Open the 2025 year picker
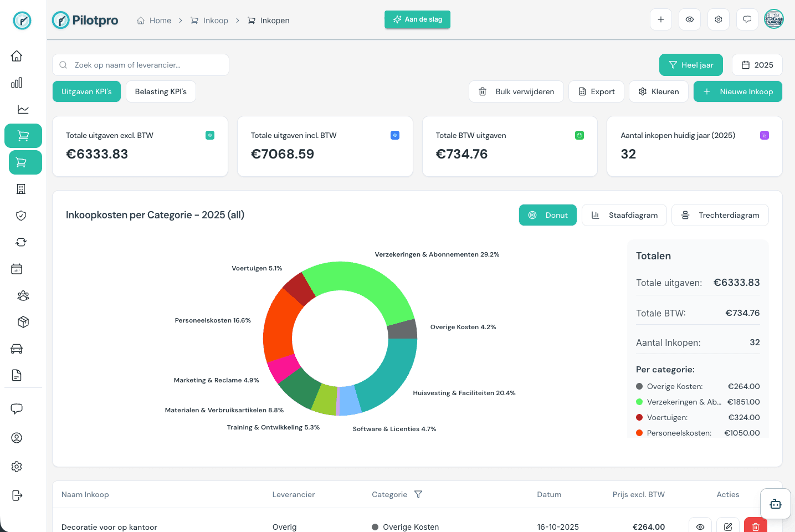Viewport: 795px width, 532px height. [x=757, y=65]
